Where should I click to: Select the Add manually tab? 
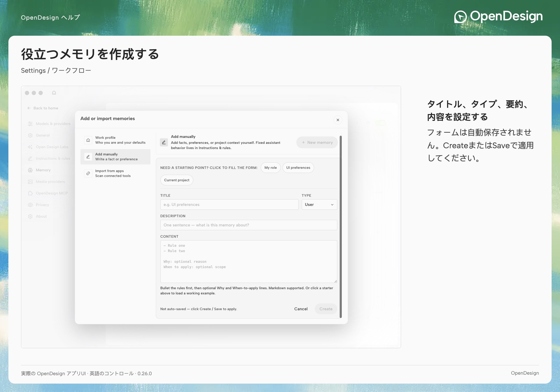[x=115, y=157]
